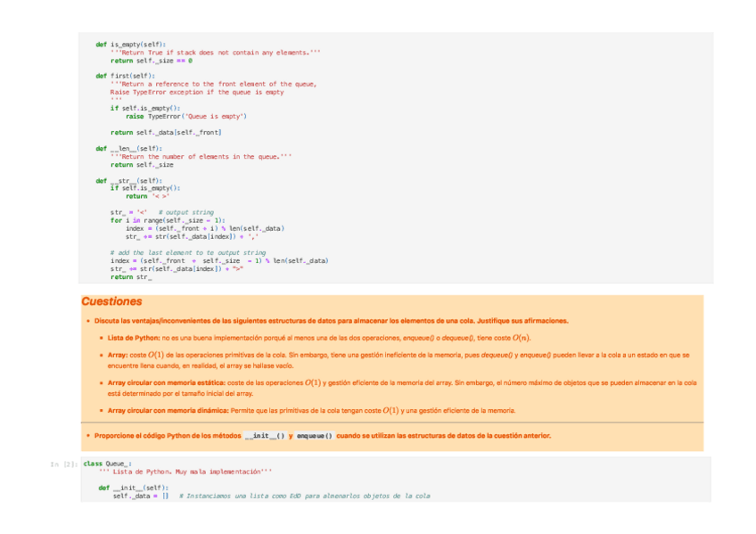The width and height of the screenshot is (756, 534).
Task: Click the 'self._data = []' code line
Action: tap(141, 496)
